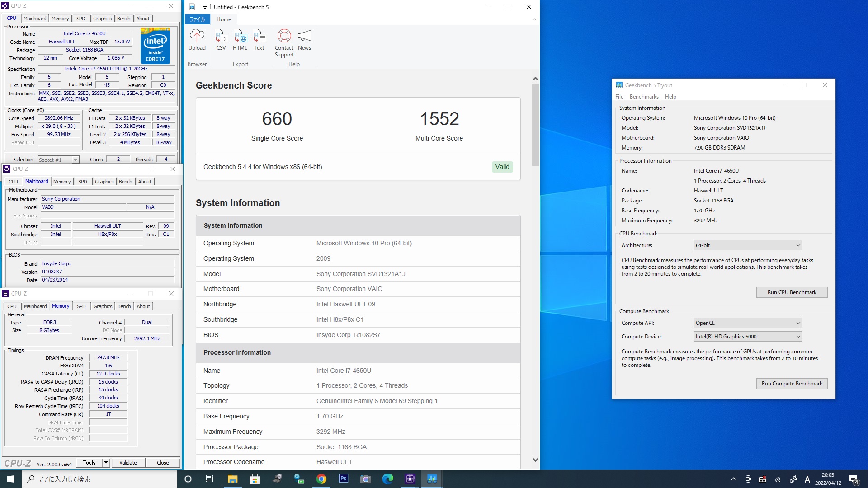
Task: Open About tab in bottom CPU-Z window
Action: coord(143,306)
